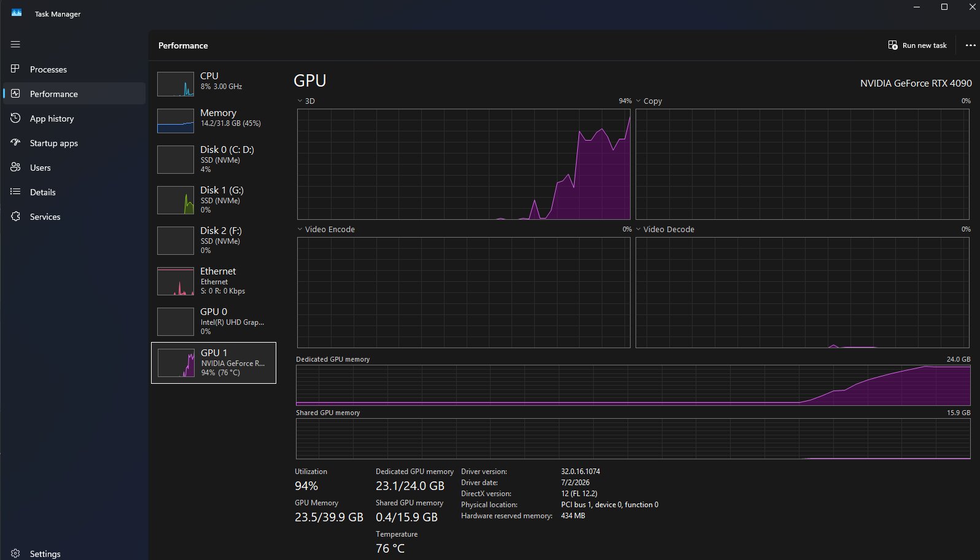980x560 pixels.
Task: Click the CPU 8% 3.00 GHz label
Action: pos(221,87)
